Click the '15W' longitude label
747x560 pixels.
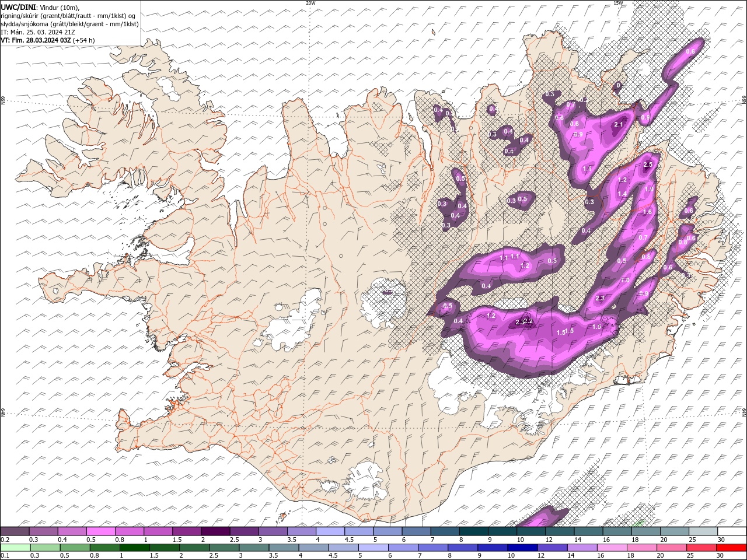click(618, 3)
